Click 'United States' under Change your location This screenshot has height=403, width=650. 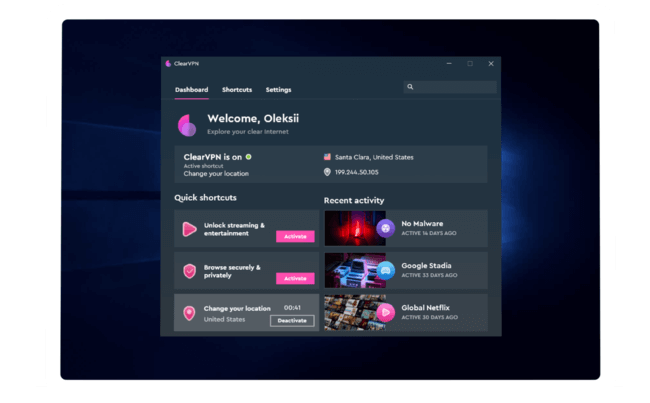(224, 319)
